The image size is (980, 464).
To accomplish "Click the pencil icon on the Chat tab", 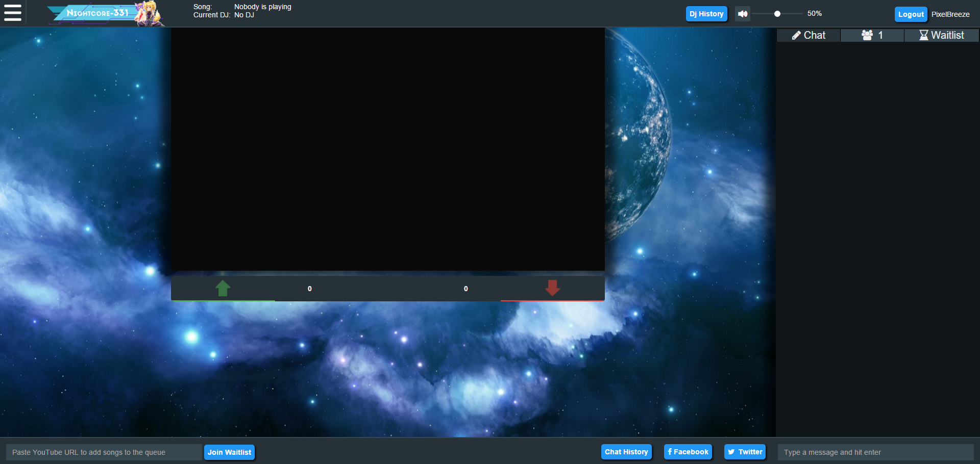I will 797,35.
